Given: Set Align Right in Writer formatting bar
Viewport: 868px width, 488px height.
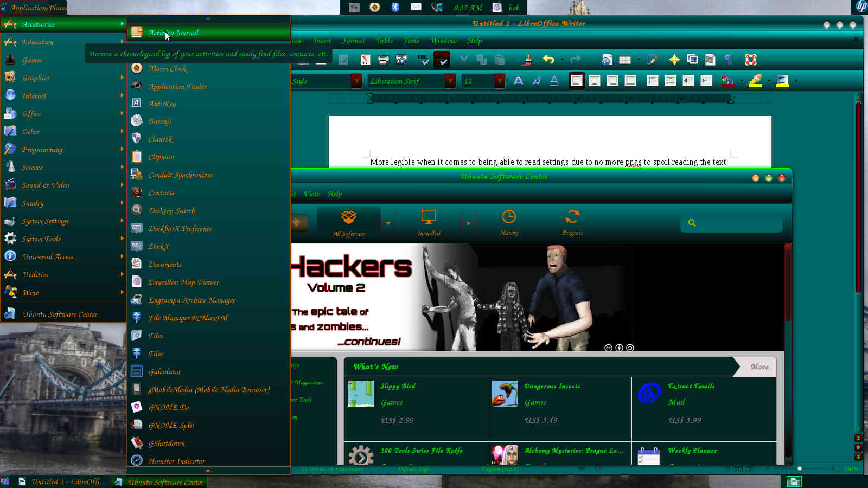Looking at the screenshot, I should click(x=612, y=81).
